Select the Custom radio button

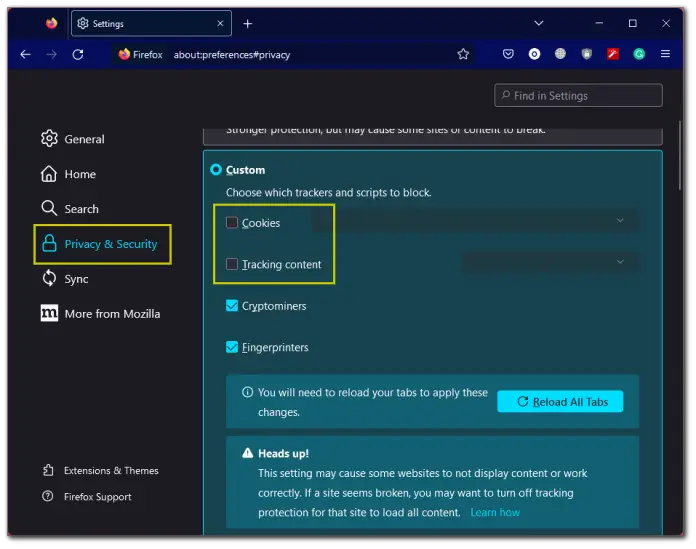pyautogui.click(x=216, y=170)
